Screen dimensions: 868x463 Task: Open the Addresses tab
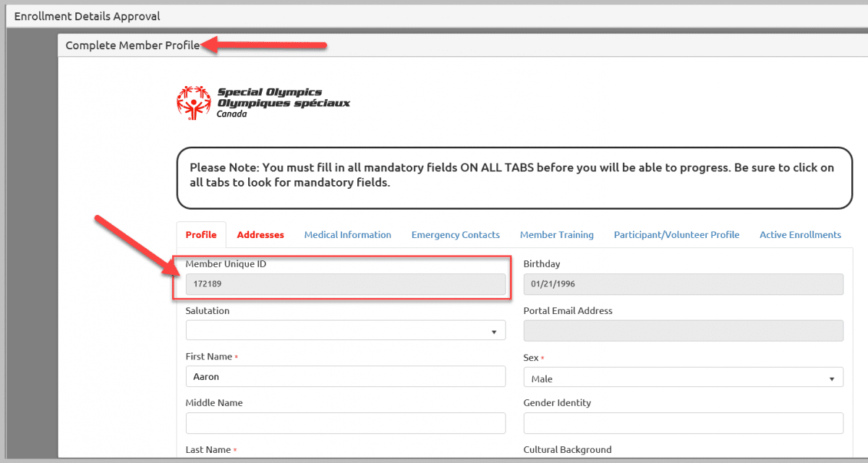pyautogui.click(x=260, y=234)
